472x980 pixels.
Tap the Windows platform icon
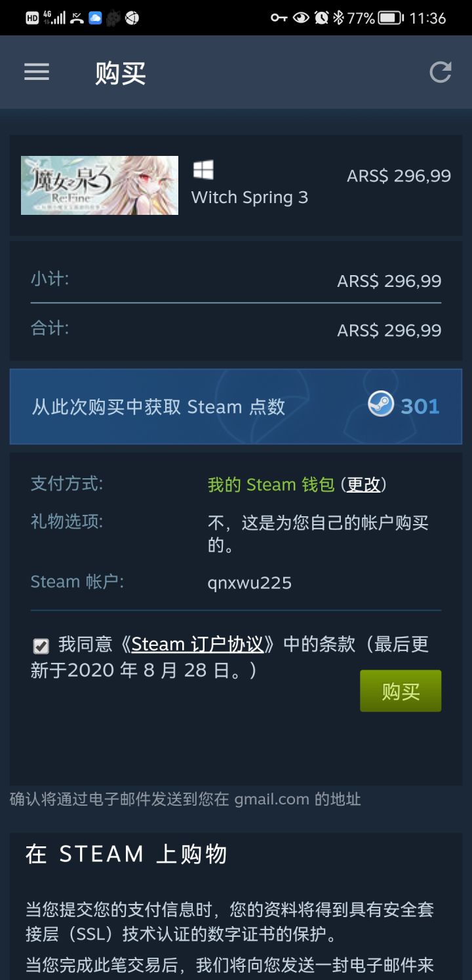click(203, 170)
